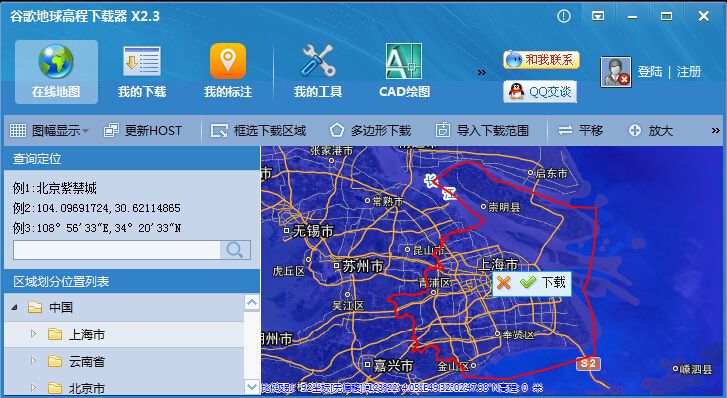Expand more main tabs chevron
727x398 pixels.
click(482, 72)
